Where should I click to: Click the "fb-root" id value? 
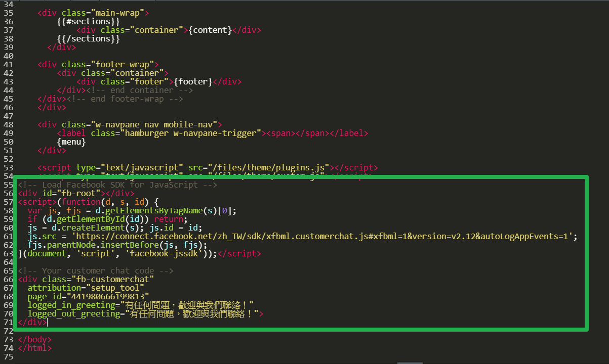pos(79,193)
